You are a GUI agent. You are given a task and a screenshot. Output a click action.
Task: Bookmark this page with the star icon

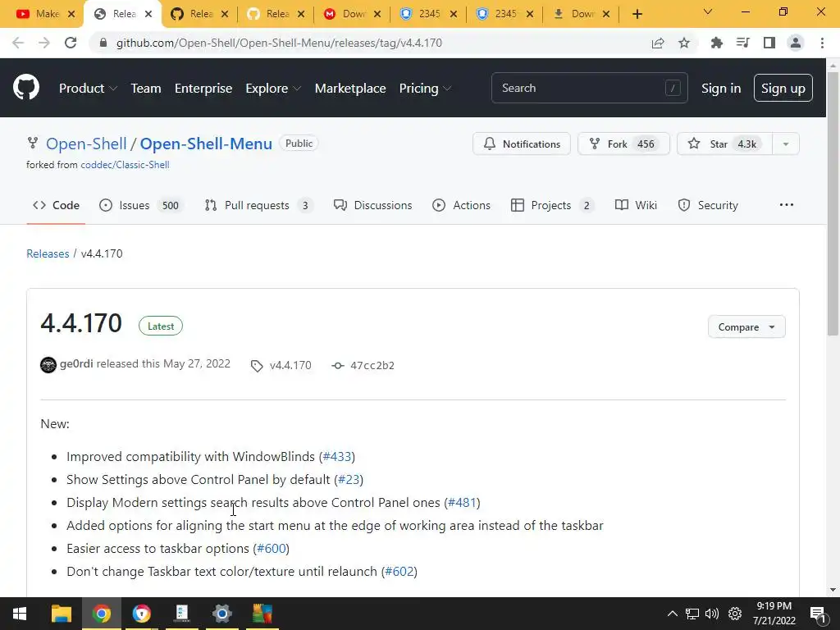(684, 43)
